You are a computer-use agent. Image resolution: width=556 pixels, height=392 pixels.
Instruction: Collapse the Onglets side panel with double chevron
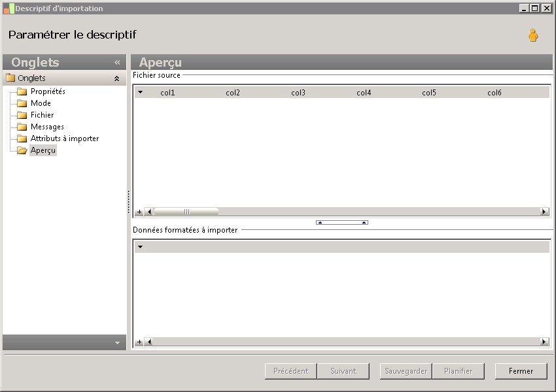tap(117, 62)
